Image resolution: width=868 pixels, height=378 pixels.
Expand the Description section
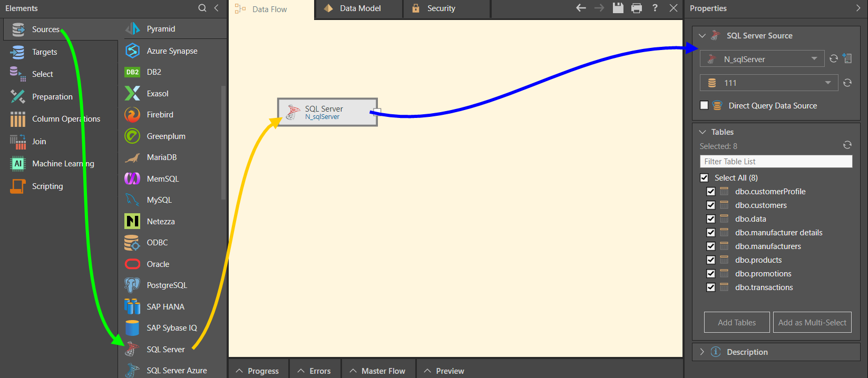tap(702, 352)
